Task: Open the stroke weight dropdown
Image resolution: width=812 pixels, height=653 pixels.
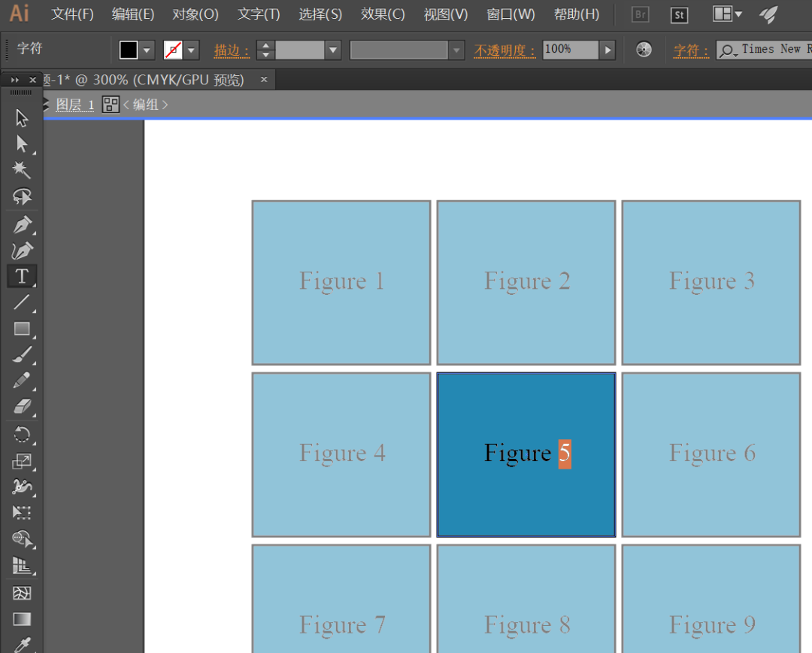Action: (x=333, y=50)
